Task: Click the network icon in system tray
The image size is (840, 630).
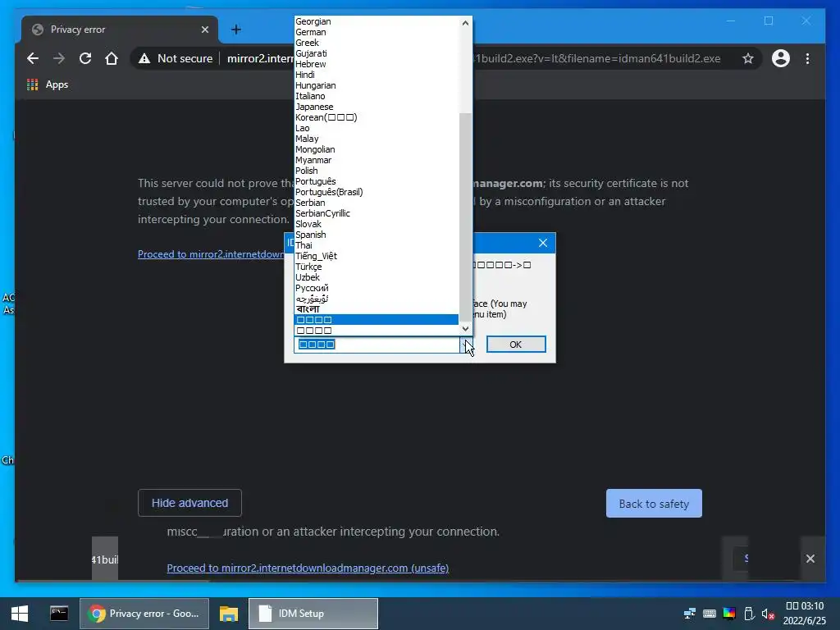Action: coord(689,614)
